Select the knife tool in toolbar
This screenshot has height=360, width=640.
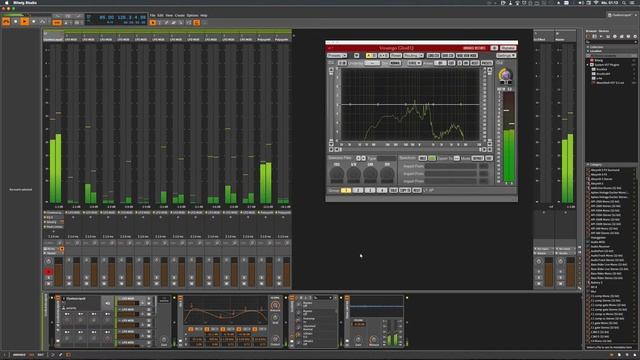[181, 23]
